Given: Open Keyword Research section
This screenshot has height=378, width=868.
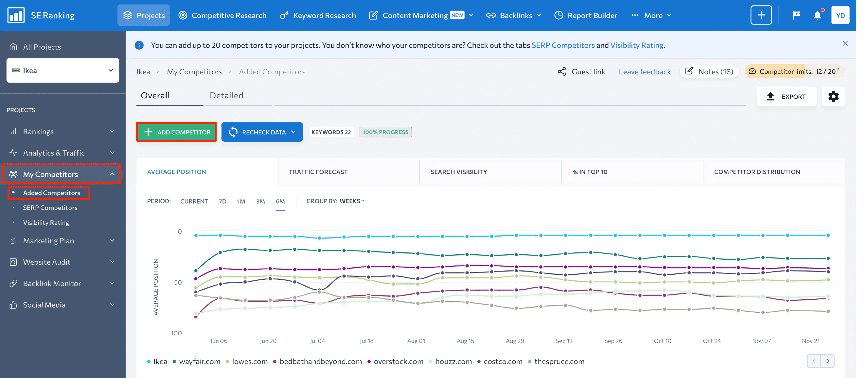Looking at the screenshot, I should coord(318,15).
